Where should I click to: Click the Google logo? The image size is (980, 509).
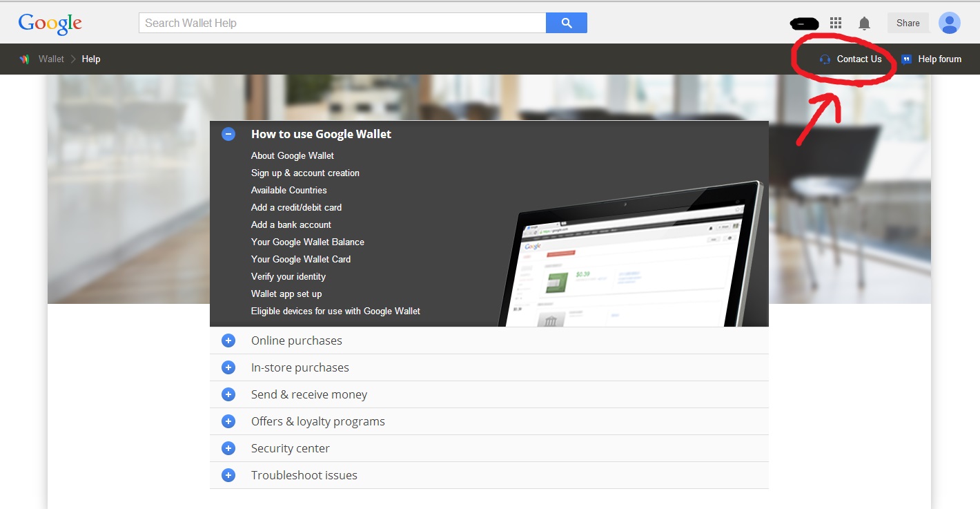click(x=50, y=23)
